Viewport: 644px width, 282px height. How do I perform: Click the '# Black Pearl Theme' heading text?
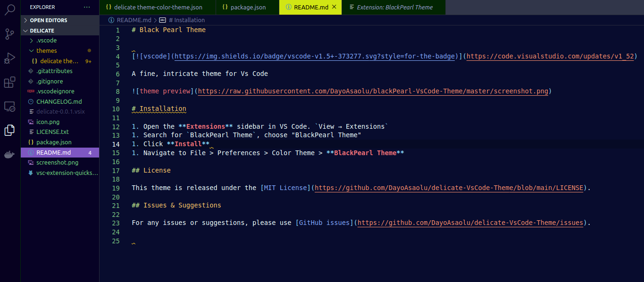point(169,30)
